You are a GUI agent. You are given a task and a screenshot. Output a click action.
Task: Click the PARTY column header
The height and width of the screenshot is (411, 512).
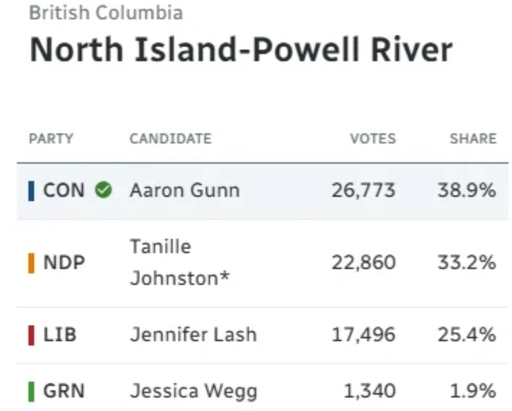tap(51, 139)
